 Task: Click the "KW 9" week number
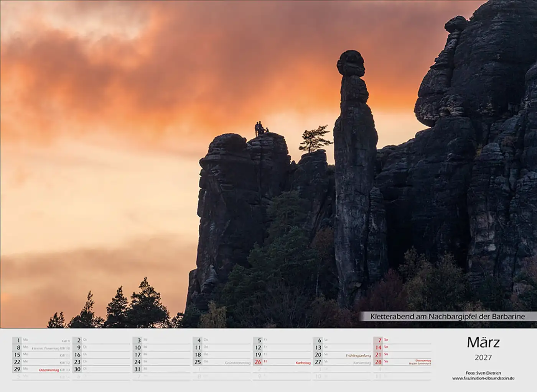coord(66,341)
